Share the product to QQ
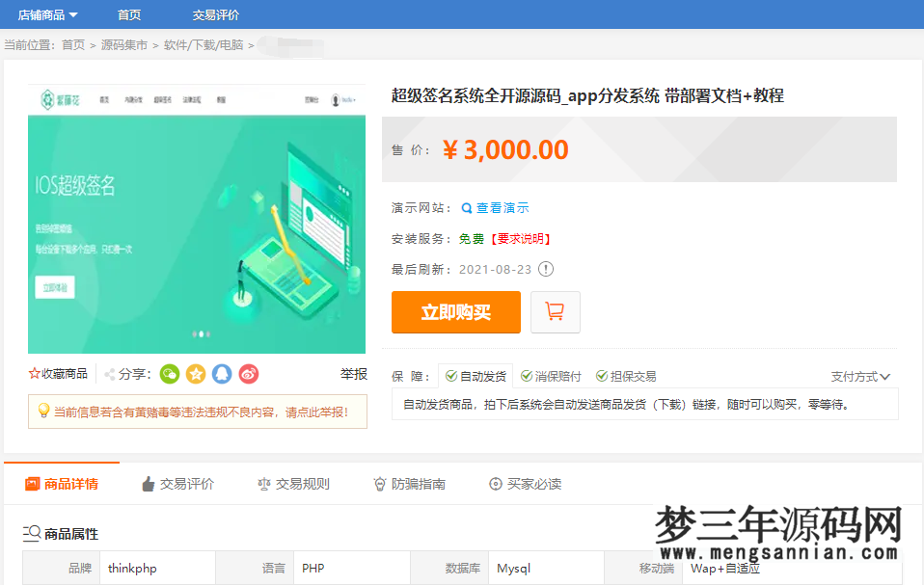 pyautogui.click(x=222, y=374)
